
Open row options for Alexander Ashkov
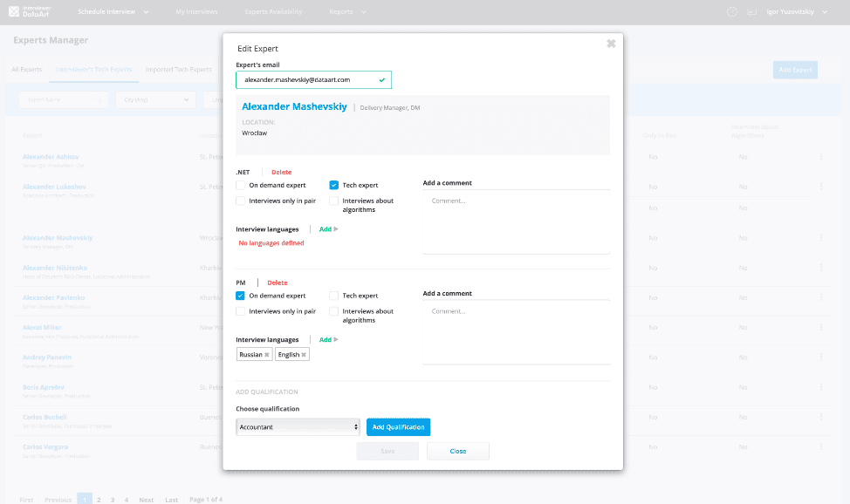tap(820, 158)
